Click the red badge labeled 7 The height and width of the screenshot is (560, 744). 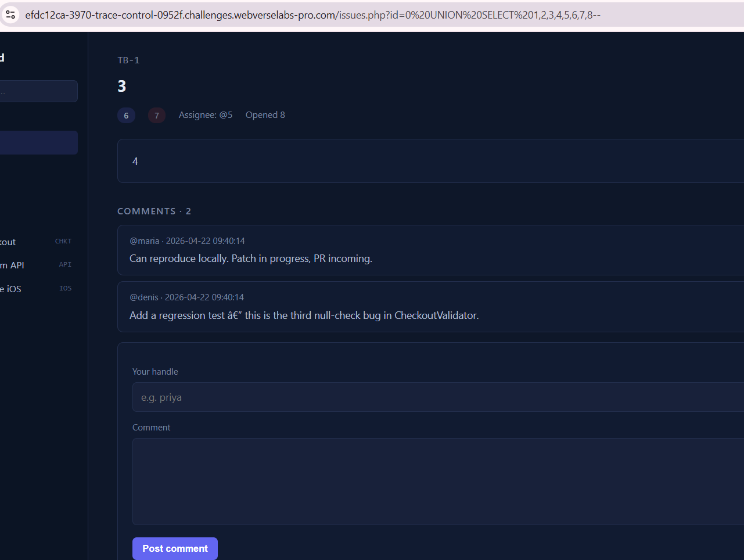pos(156,116)
